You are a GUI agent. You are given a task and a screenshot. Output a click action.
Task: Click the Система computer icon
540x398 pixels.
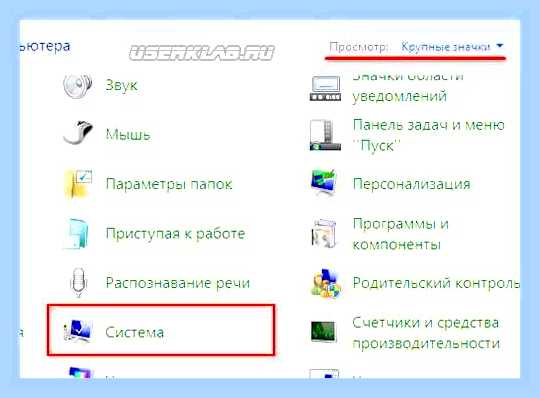pyautogui.click(x=78, y=331)
